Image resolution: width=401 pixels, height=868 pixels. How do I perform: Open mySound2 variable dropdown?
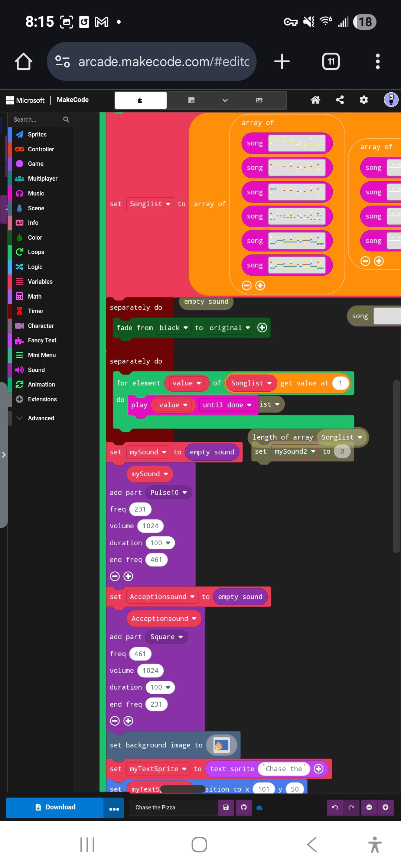point(295,451)
